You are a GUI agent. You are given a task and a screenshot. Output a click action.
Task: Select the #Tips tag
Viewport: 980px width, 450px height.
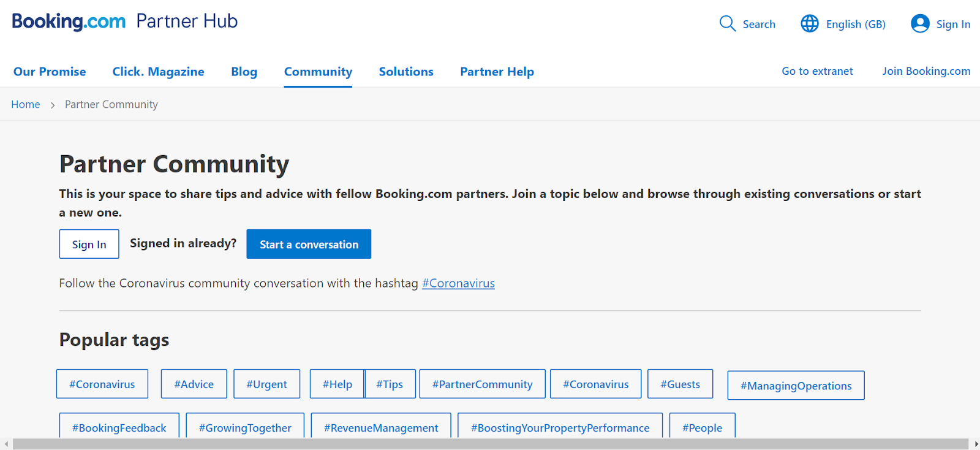(x=390, y=384)
